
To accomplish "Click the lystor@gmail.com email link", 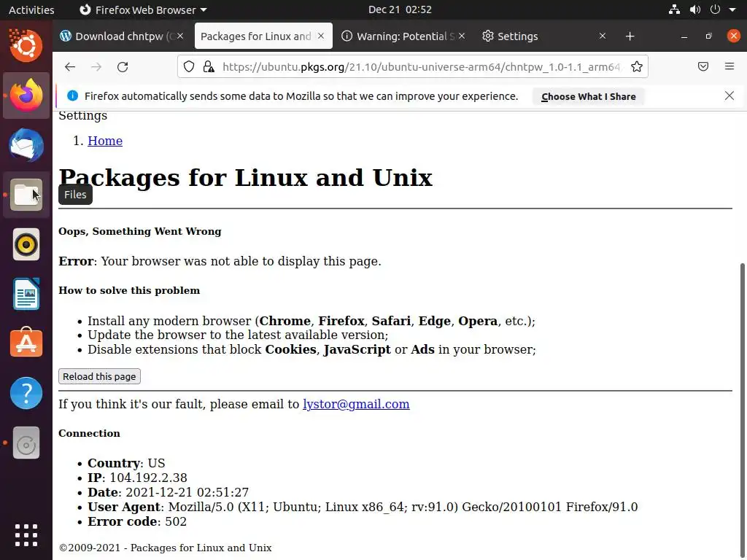I will (356, 404).
